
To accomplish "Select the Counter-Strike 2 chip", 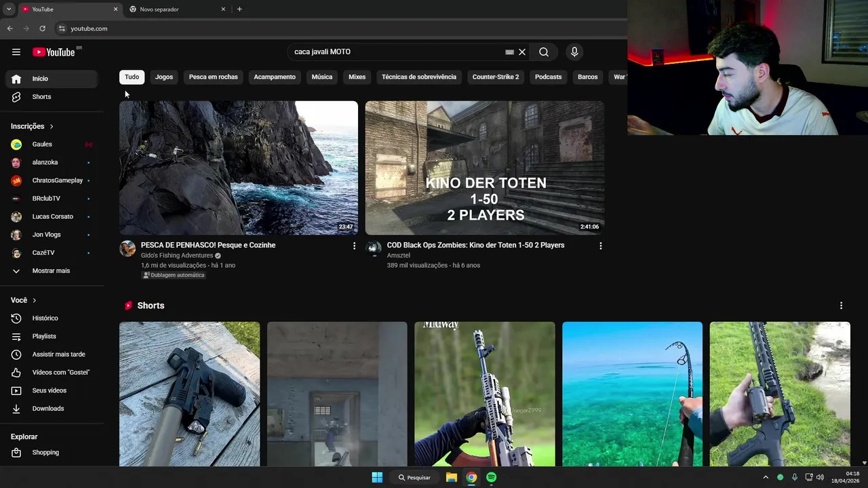I will (x=496, y=77).
